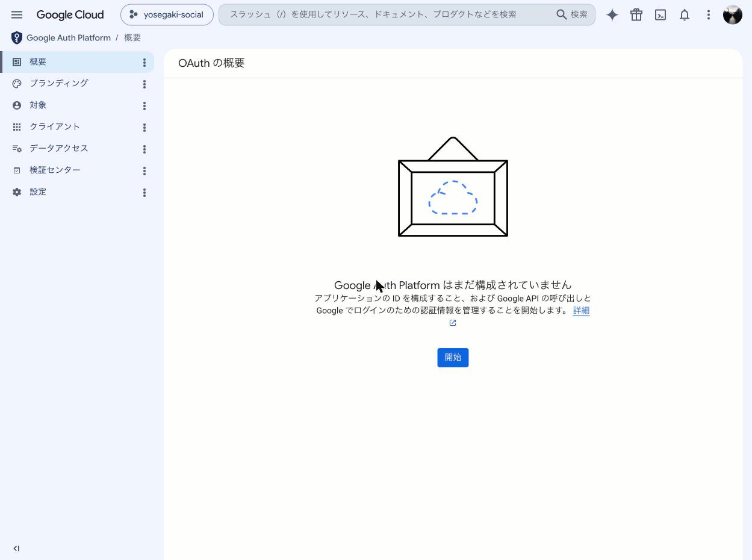Open the three-dot menu for 概要
The height and width of the screenshot is (560, 752).
tap(144, 63)
